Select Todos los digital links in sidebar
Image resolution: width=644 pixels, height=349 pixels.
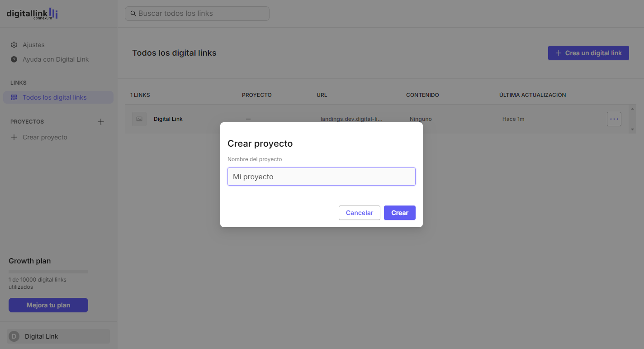58,97
